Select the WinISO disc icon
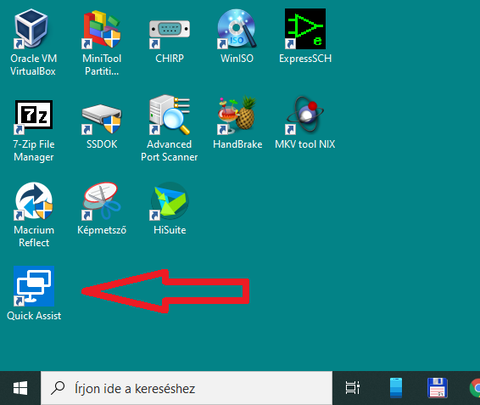 (x=237, y=29)
